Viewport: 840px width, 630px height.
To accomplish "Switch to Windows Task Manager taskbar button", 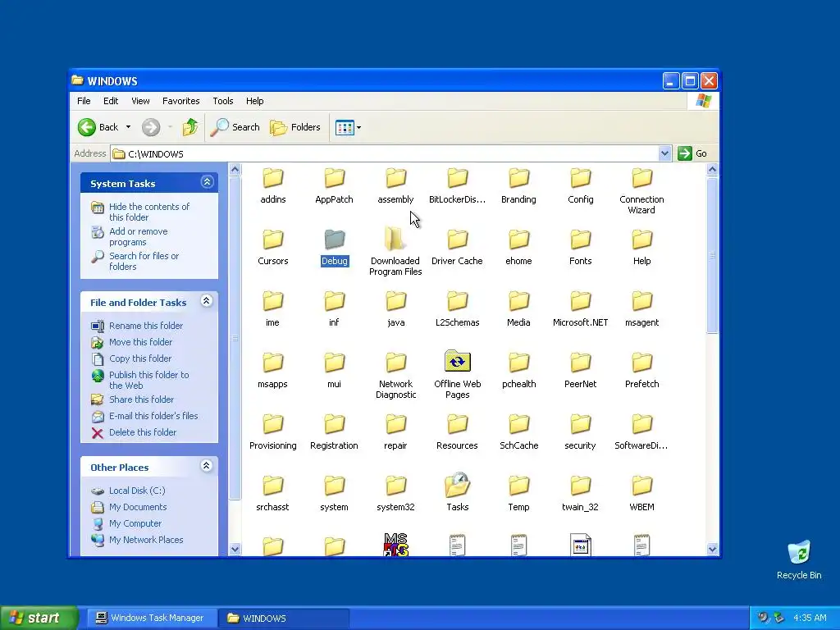I will pyautogui.click(x=151, y=618).
